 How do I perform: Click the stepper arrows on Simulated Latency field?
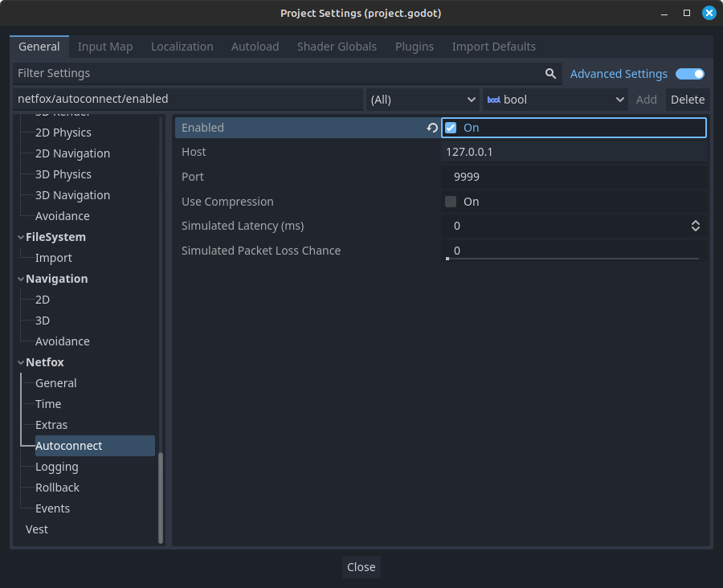pyautogui.click(x=696, y=226)
